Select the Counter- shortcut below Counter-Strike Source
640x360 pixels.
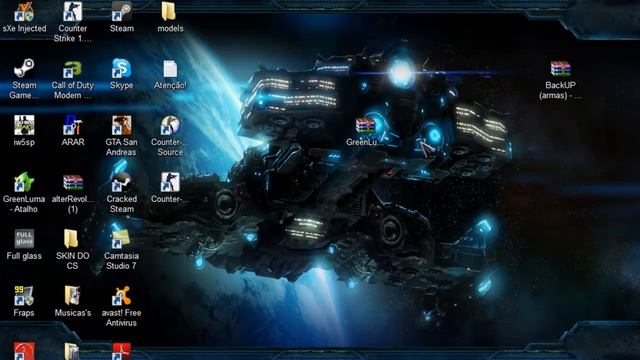[170, 182]
